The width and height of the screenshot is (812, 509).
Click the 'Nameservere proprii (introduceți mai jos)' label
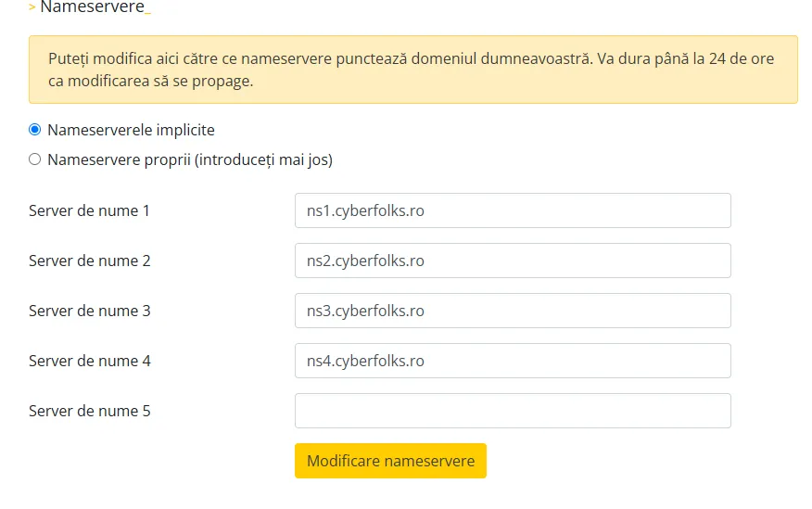click(190, 159)
